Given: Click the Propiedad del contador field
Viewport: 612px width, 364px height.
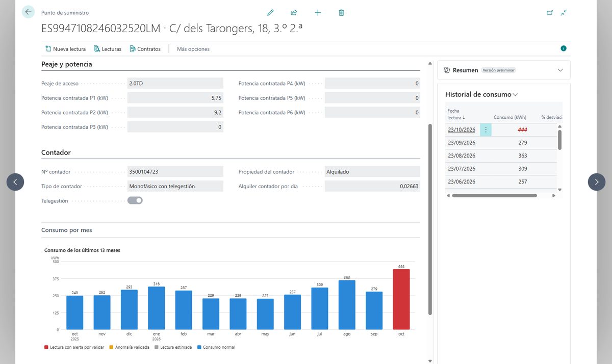Looking at the screenshot, I should pos(372,172).
